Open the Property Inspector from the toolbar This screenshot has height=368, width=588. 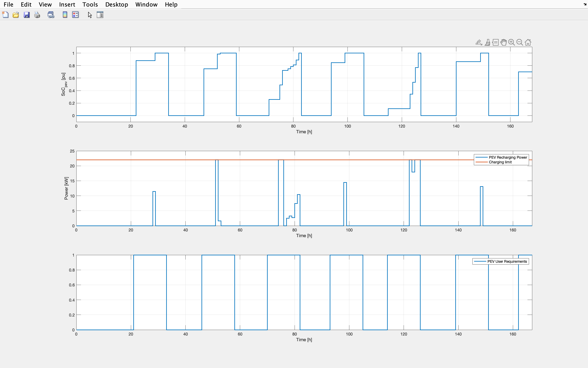pos(100,15)
